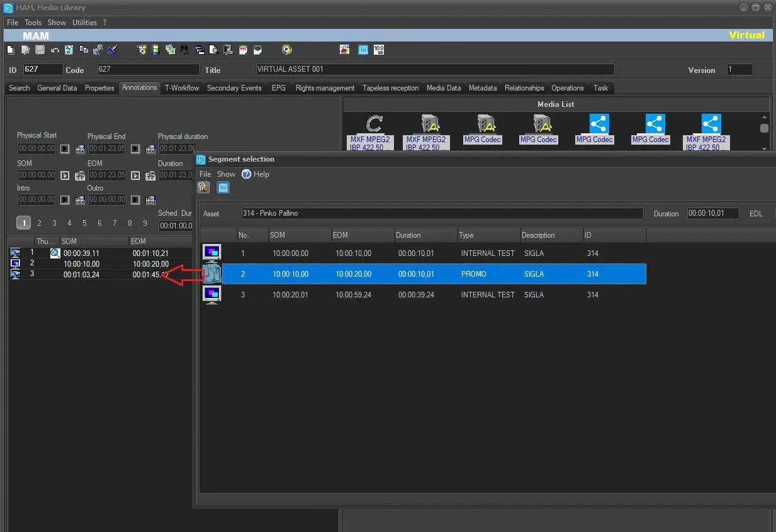Switch to the Metadata tab
The width and height of the screenshot is (776, 532).
coord(482,88)
